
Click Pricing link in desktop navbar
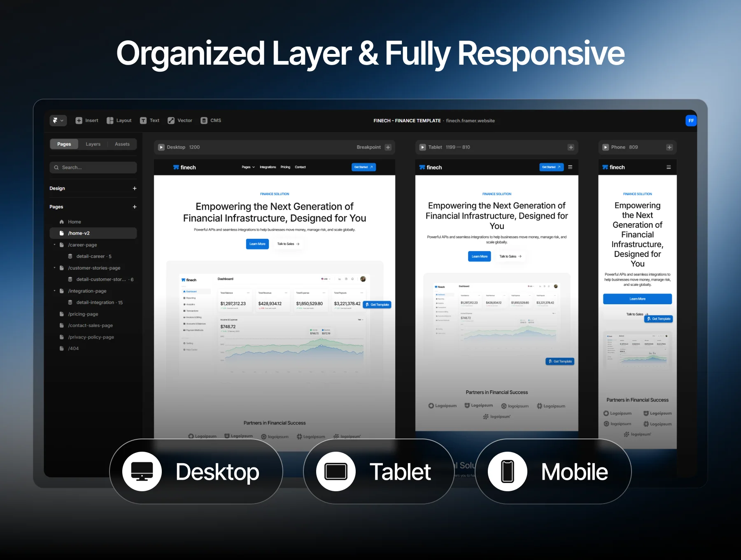[285, 167]
